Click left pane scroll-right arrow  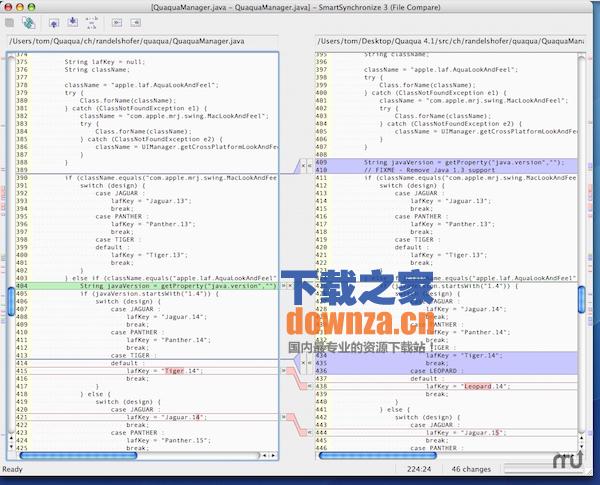click(273, 456)
